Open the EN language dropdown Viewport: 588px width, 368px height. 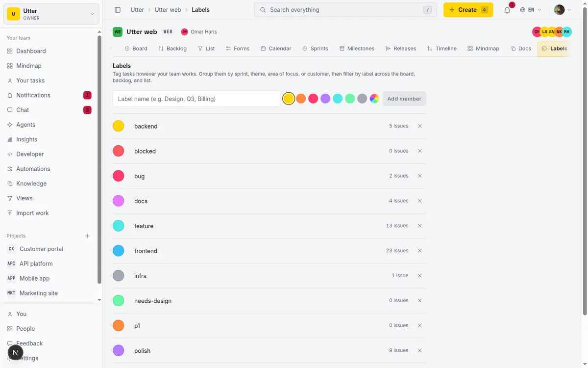point(531,10)
